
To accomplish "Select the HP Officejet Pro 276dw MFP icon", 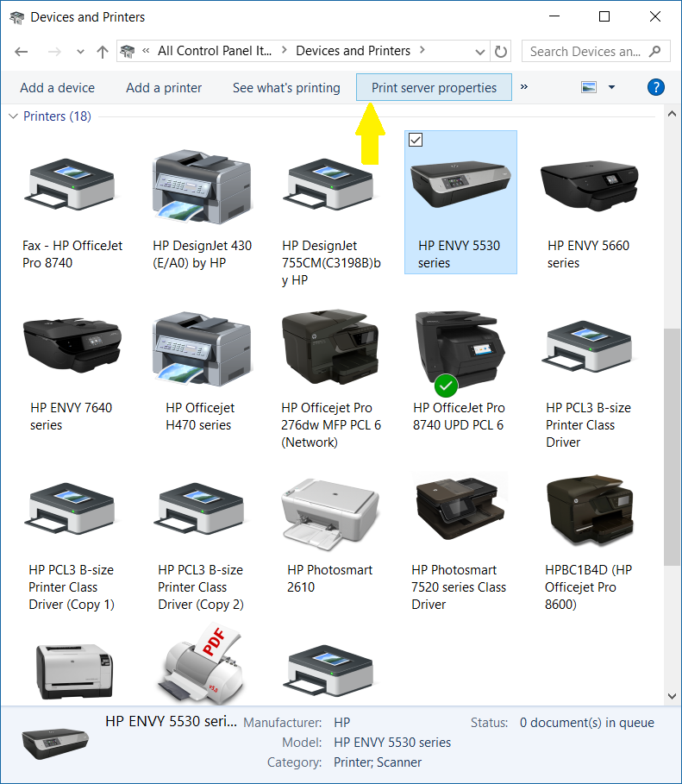I will pyautogui.click(x=330, y=347).
